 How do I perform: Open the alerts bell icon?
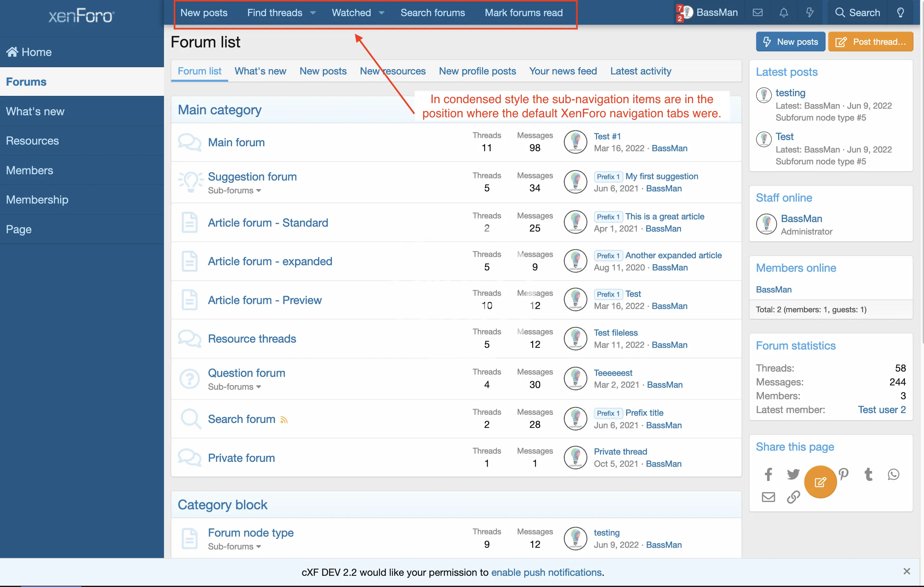[784, 13]
